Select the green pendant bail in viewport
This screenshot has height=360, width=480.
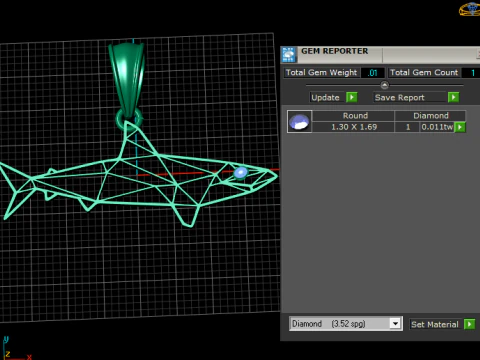click(x=127, y=79)
